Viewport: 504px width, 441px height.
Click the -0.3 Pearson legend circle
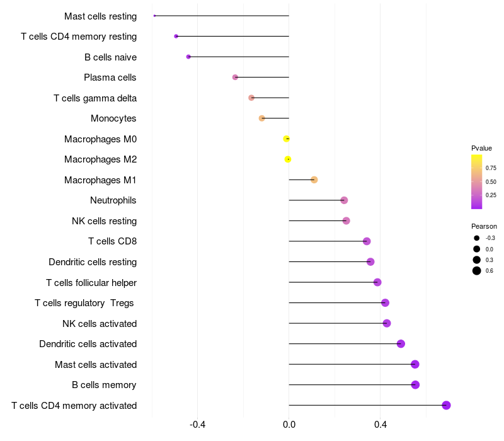pos(477,238)
